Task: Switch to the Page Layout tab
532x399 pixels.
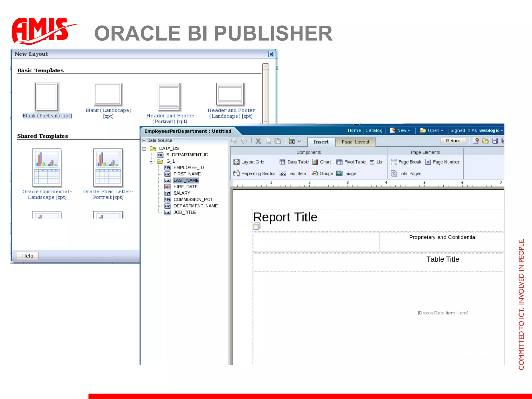Action: [355, 142]
